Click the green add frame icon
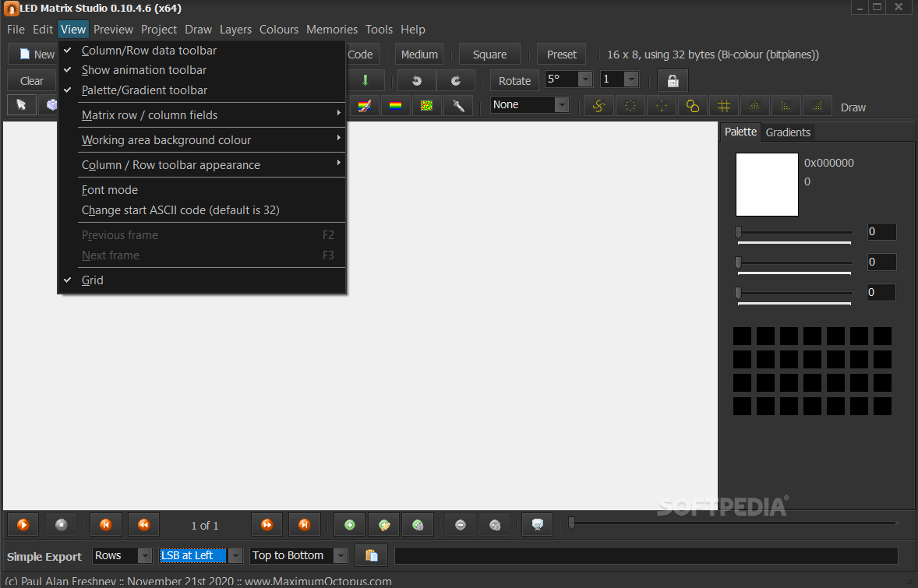918x588 pixels. click(350, 525)
